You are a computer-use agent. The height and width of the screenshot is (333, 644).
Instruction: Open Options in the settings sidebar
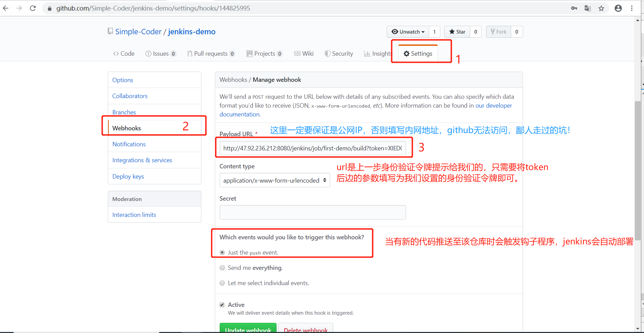(155, 80)
